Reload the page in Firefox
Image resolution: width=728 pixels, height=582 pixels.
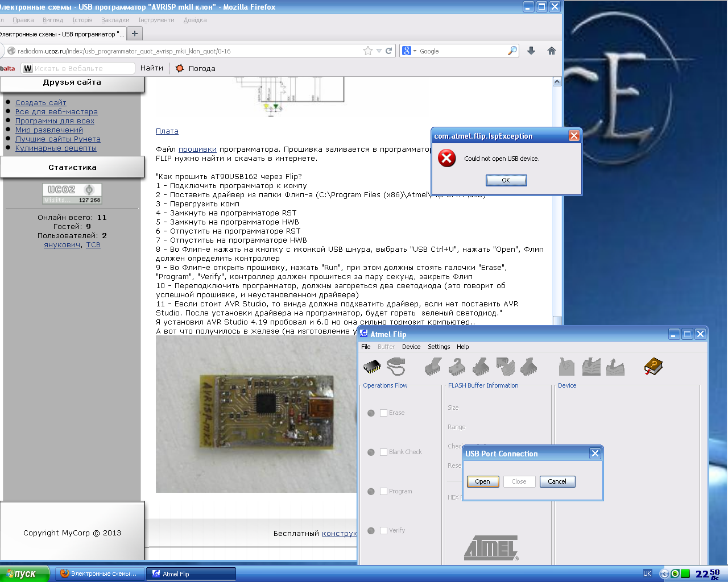(x=389, y=51)
